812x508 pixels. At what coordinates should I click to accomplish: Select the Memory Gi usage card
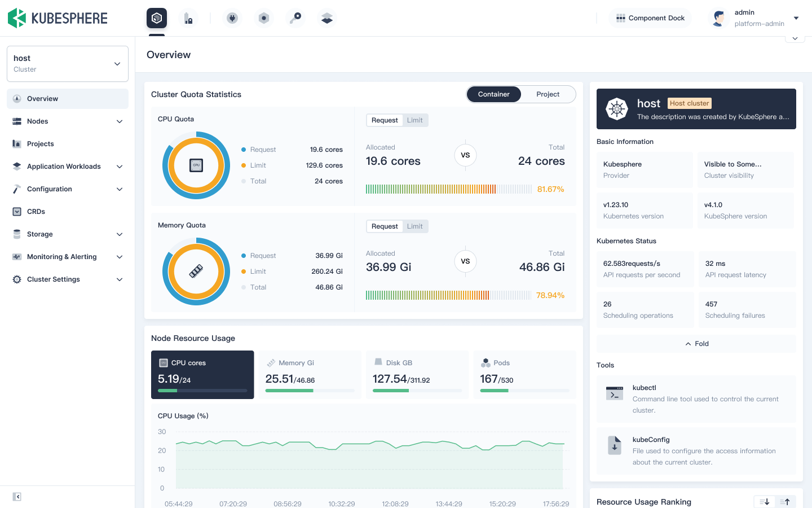pos(310,375)
